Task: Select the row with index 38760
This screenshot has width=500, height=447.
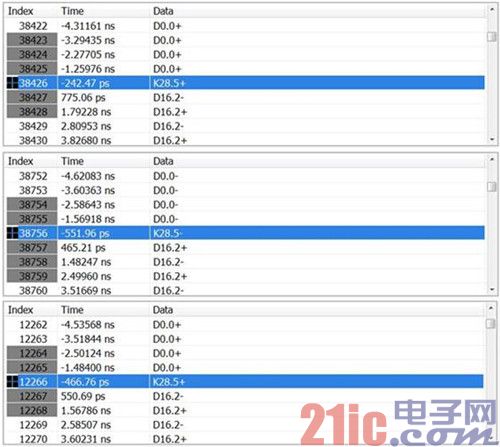Action: pyautogui.click(x=245, y=290)
